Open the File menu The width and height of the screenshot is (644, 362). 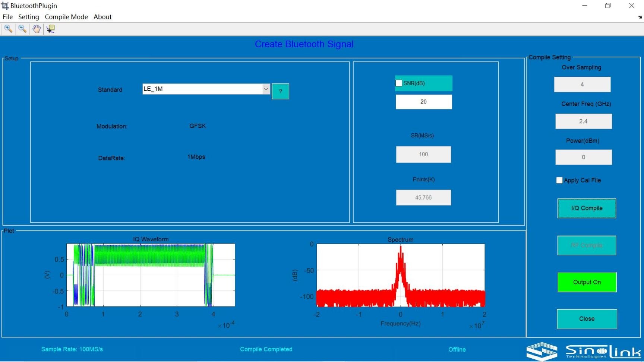coord(7,17)
